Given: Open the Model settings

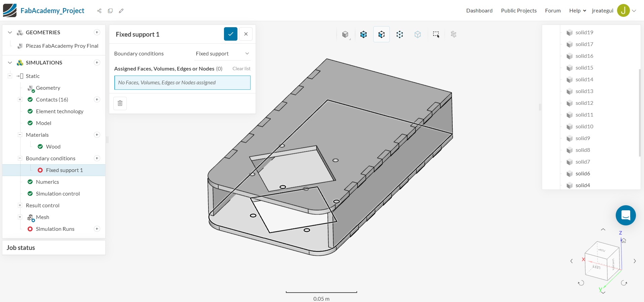Looking at the screenshot, I should click(43, 123).
